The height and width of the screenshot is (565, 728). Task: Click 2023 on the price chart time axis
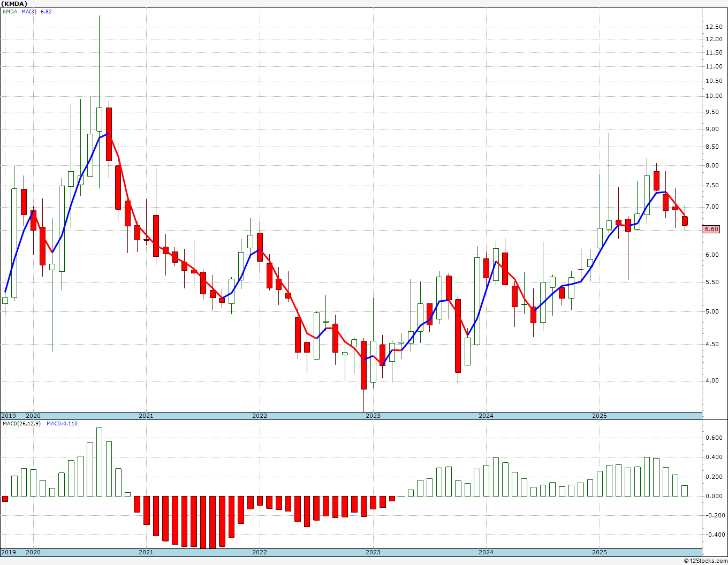click(373, 416)
